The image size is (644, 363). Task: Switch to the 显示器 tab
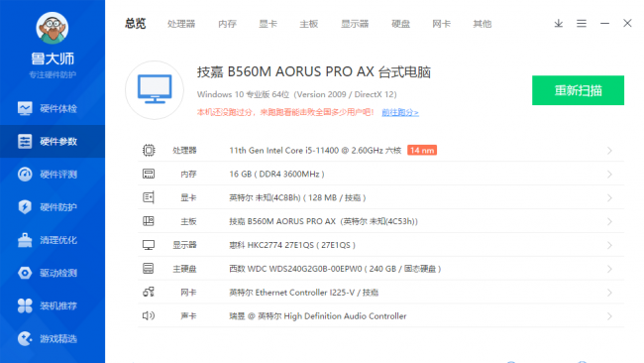[x=355, y=24]
